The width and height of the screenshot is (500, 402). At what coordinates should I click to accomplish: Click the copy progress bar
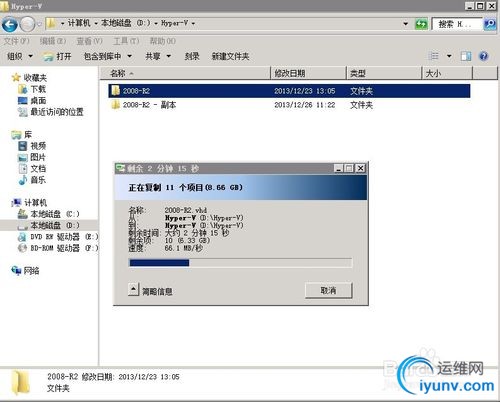(240, 263)
